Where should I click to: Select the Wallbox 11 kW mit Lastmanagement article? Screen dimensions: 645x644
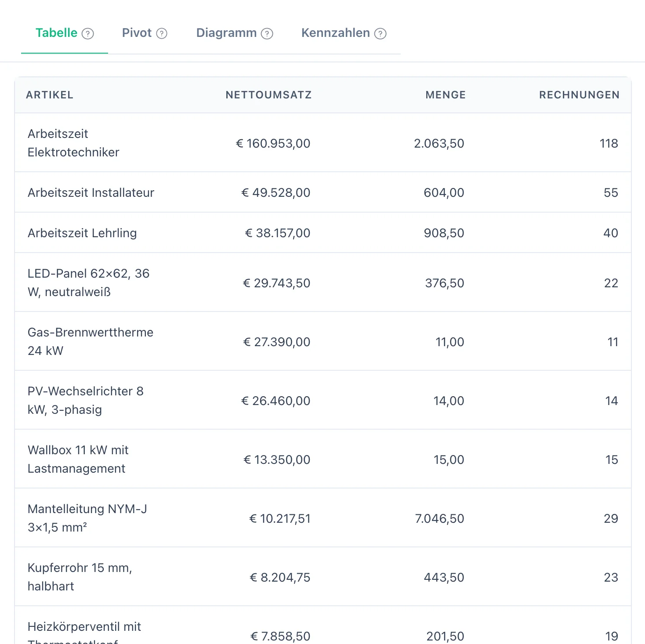tap(78, 459)
